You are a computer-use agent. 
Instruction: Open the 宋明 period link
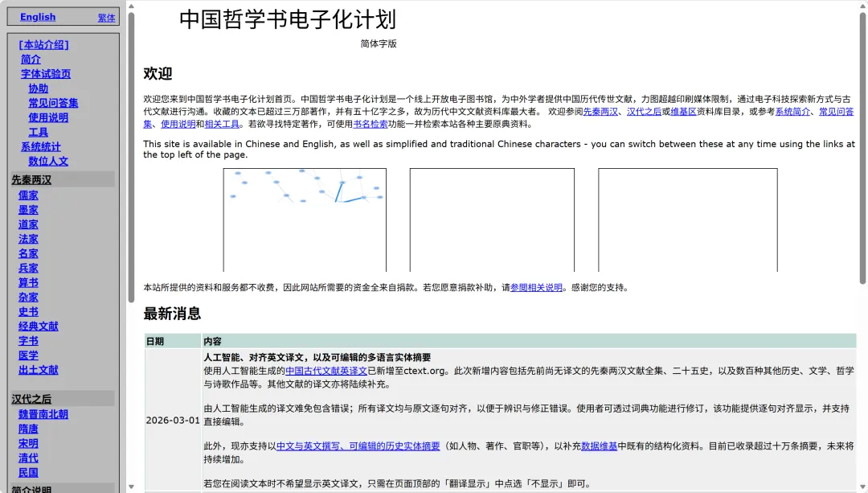click(28, 444)
